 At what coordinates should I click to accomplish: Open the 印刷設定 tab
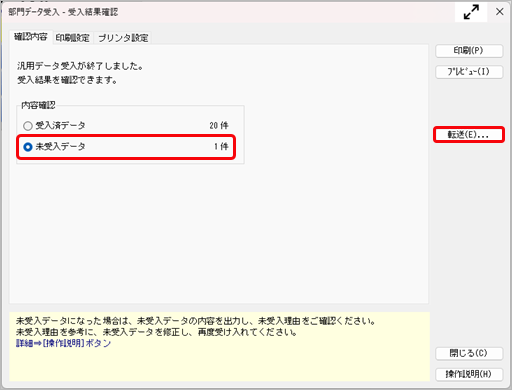[72, 38]
